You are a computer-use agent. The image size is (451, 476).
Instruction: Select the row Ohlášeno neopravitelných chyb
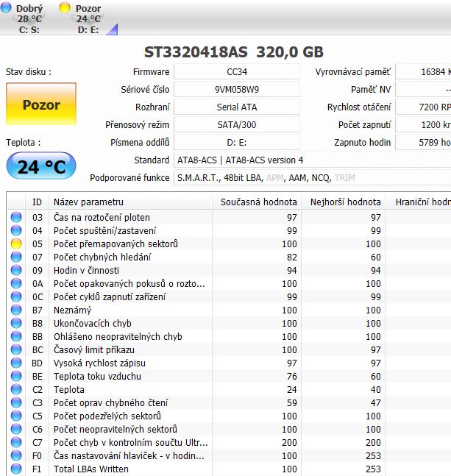coord(229,336)
